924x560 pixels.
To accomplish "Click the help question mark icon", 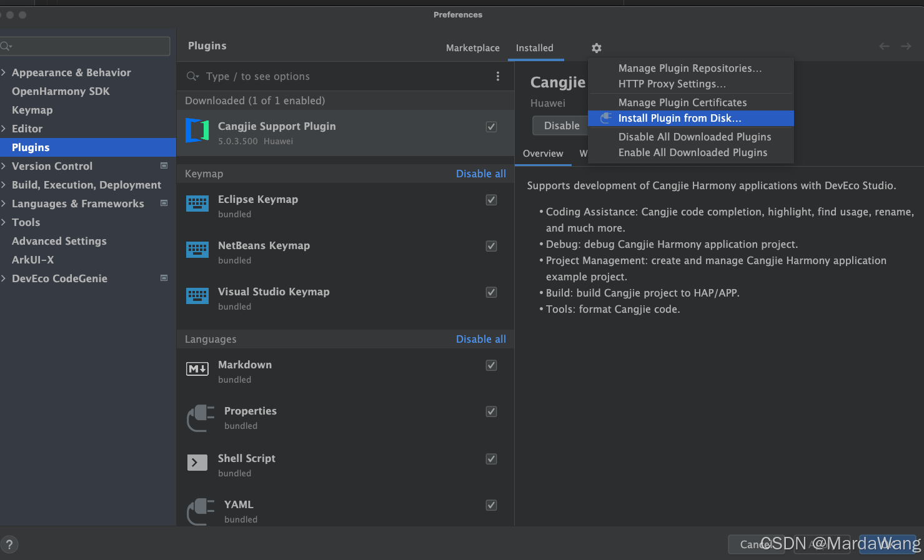I will tap(9, 544).
